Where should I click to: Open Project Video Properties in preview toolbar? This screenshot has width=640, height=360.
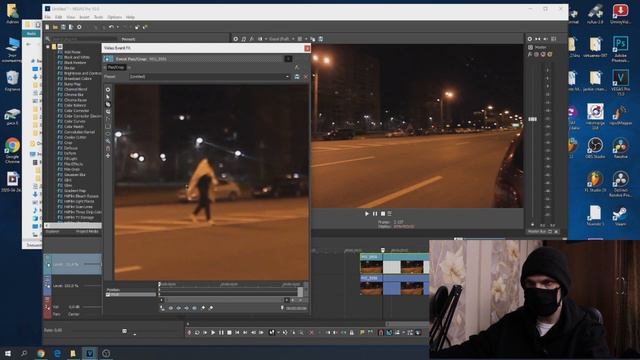coord(236,39)
